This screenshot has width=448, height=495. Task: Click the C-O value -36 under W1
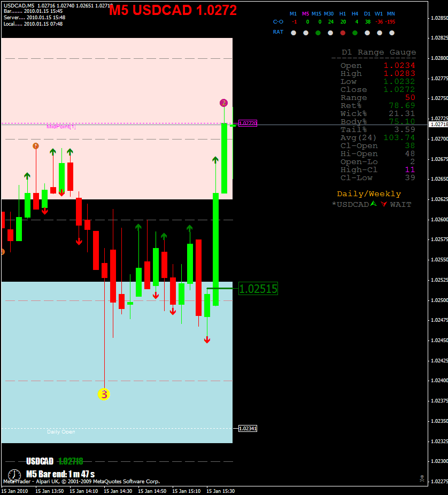379,22
